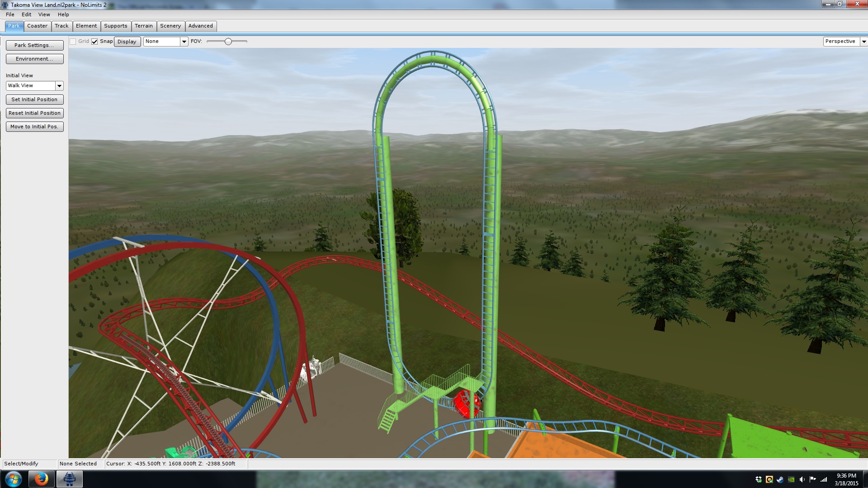The height and width of the screenshot is (488, 868).
Task: Click the Steam tray icon
Action: point(780,479)
